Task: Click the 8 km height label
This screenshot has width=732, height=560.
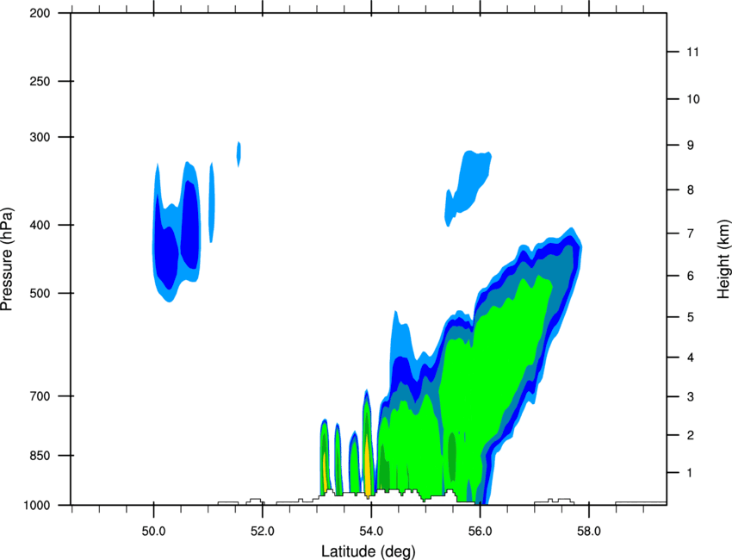Action: point(691,190)
